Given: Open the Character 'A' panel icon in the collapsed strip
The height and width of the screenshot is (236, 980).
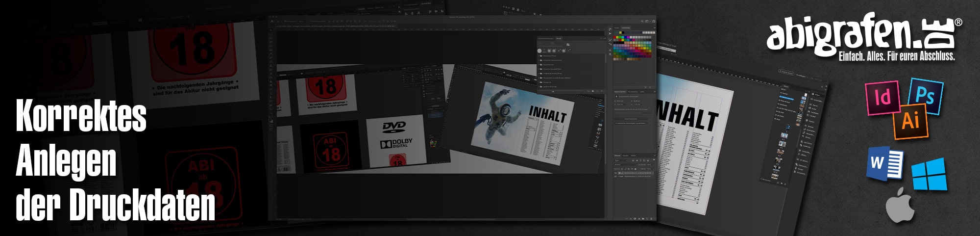Looking at the screenshot, I should [x=610, y=50].
